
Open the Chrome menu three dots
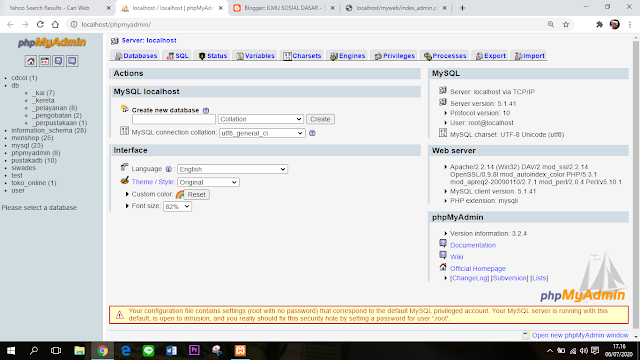630,24
